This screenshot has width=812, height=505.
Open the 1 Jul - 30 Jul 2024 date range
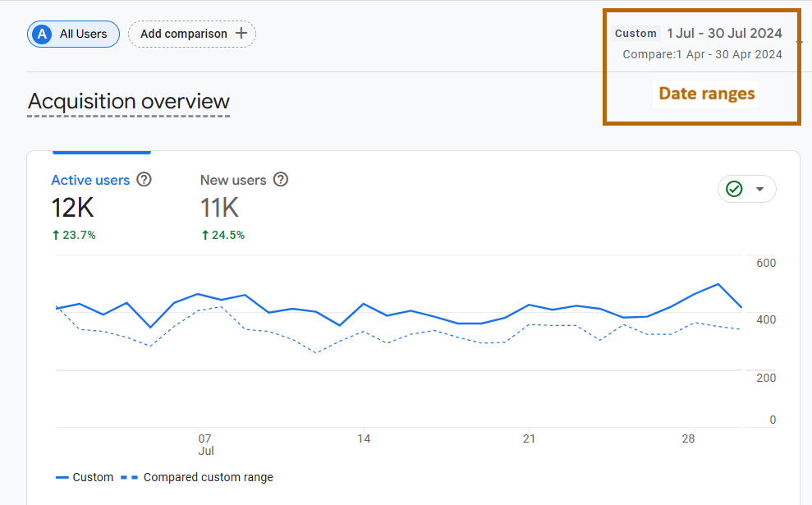pyautogui.click(x=724, y=33)
